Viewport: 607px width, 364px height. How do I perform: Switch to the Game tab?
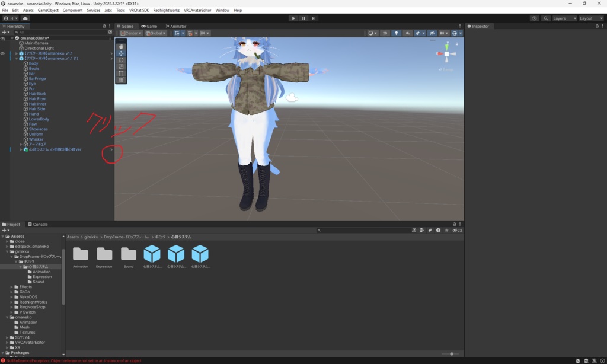(x=149, y=26)
